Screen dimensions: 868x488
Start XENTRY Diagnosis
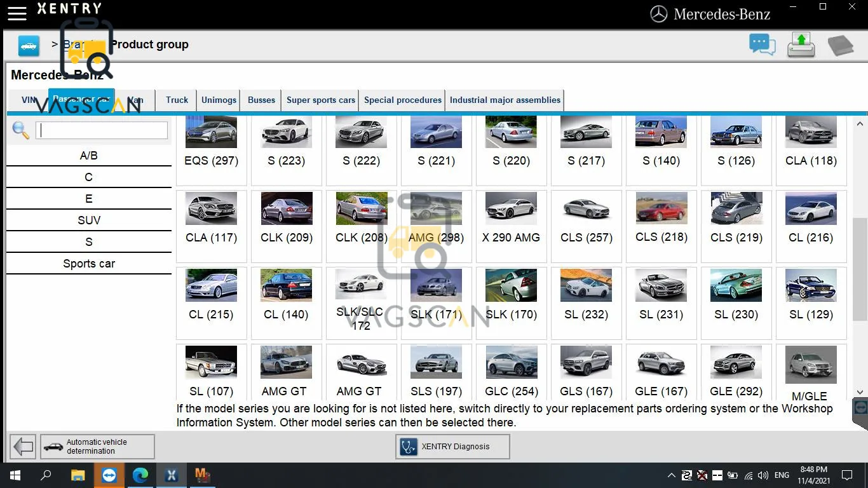click(x=452, y=447)
